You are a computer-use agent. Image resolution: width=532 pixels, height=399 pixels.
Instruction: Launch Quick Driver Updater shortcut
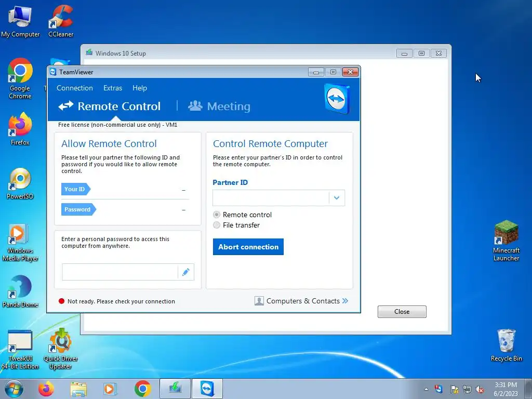[61, 349]
